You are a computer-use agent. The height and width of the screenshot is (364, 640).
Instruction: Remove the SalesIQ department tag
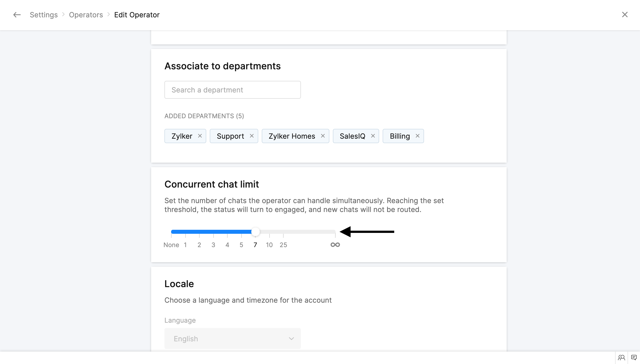[373, 136]
